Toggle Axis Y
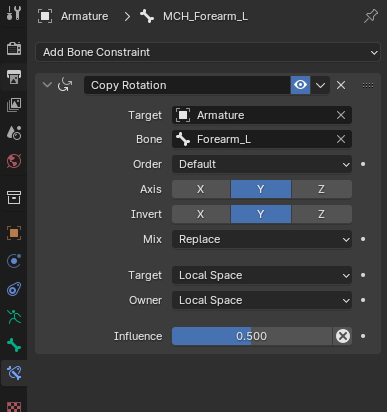 pos(261,189)
